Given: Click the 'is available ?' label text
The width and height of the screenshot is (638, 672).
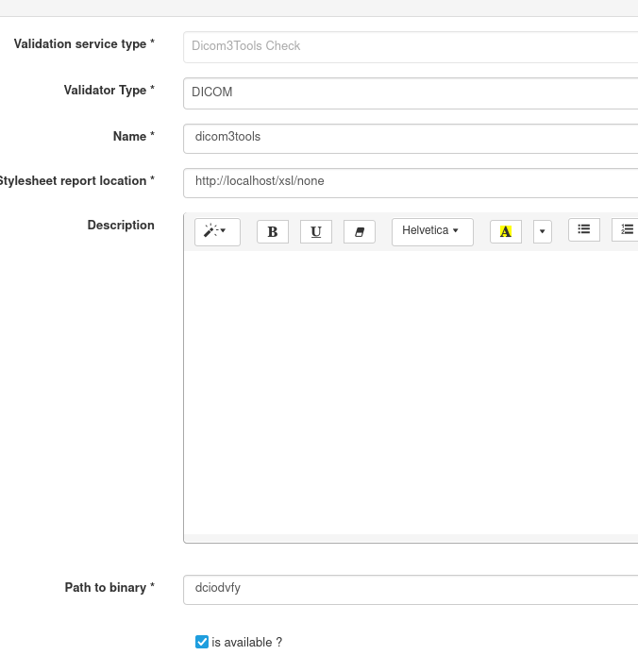Looking at the screenshot, I should point(247,643).
